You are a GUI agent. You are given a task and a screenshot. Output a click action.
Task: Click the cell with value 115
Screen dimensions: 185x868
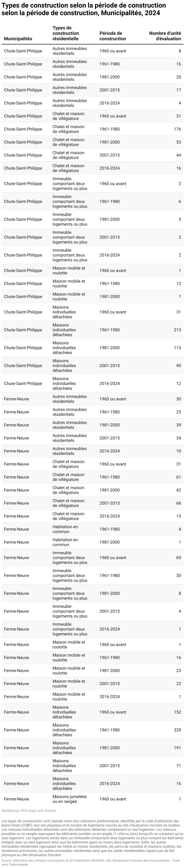click(177, 348)
